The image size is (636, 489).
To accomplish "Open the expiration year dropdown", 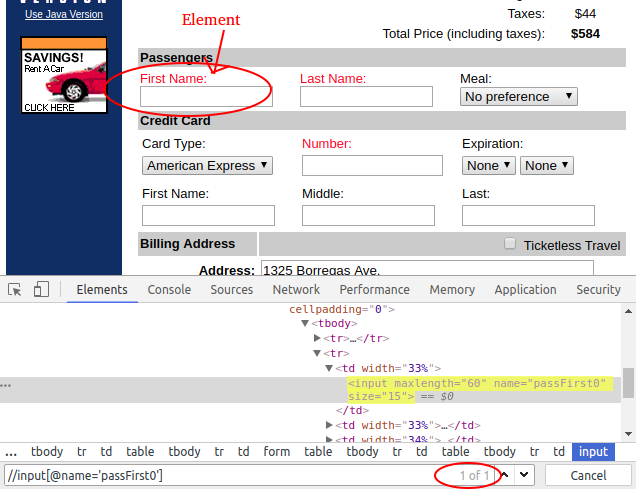I will coord(547,165).
